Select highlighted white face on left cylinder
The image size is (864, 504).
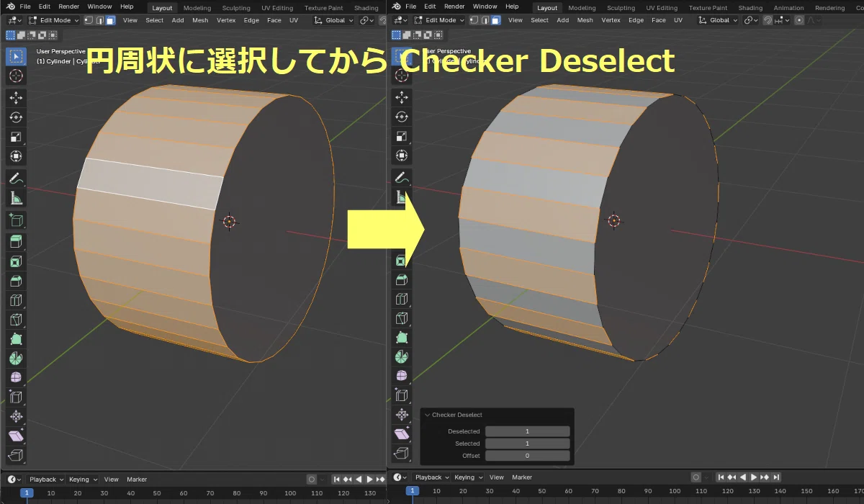pos(150,183)
